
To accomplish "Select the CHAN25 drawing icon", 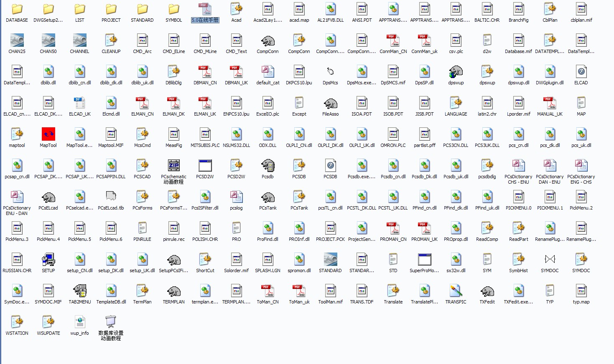I will click(x=17, y=40).
